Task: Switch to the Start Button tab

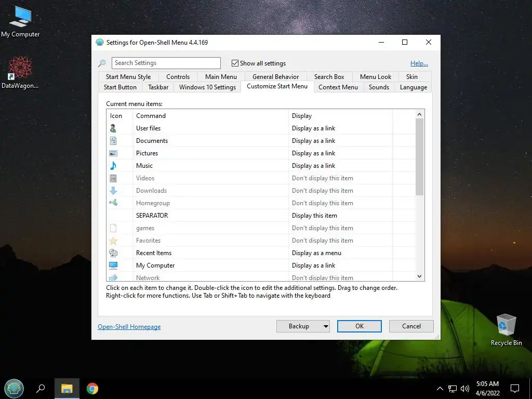Action: 120,87
